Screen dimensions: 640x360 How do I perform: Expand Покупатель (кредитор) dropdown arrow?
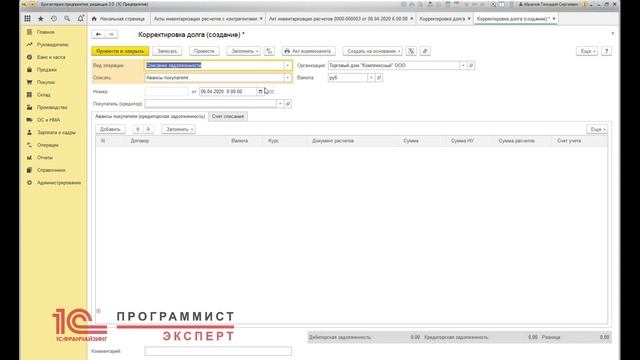[280, 104]
